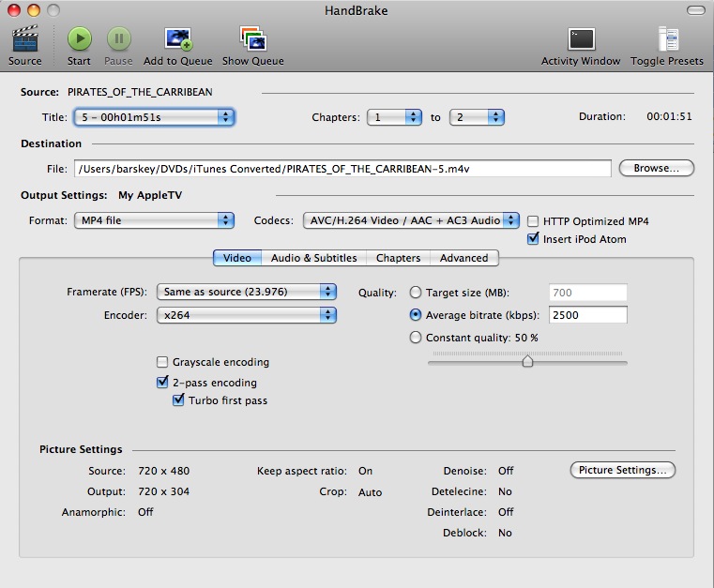Open the Picture Settings... button

[x=622, y=470]
